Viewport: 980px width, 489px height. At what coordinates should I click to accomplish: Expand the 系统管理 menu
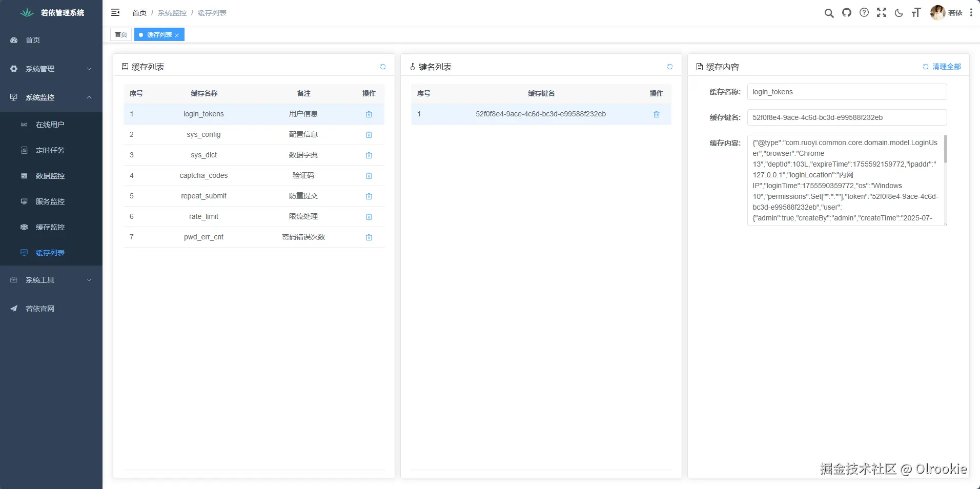click(x=51, y=69)
